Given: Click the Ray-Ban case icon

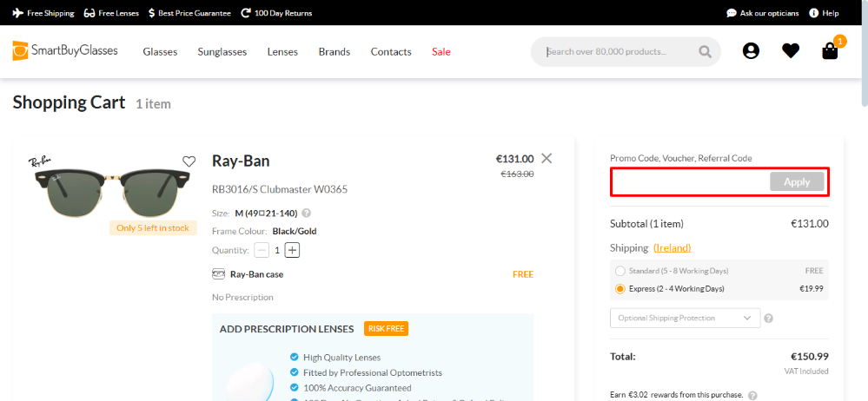Looking at the screenshot, I should click(218, 274).
